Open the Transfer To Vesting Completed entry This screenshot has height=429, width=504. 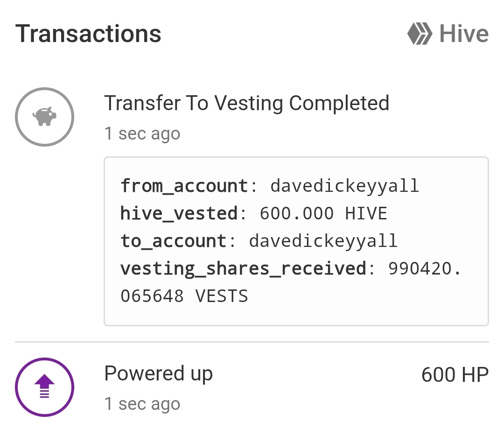point(246,103)
